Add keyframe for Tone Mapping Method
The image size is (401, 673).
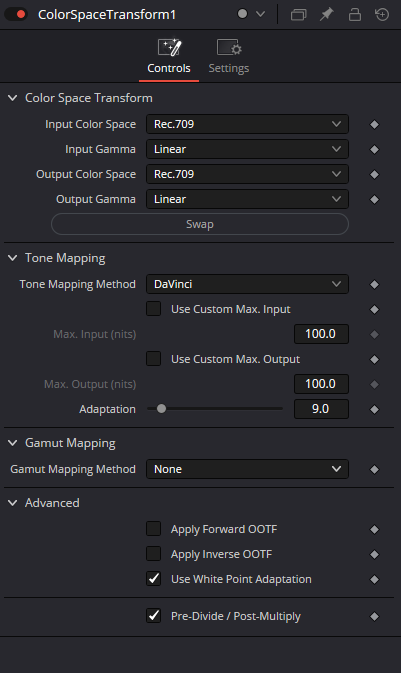pyautogui.click(x=374, y=284)
